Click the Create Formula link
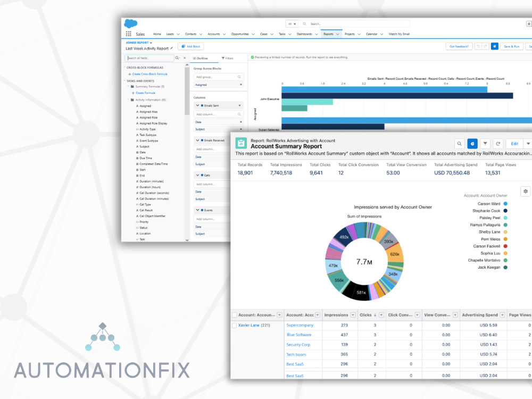Screen dimensions: 532x399 [145, 93]
